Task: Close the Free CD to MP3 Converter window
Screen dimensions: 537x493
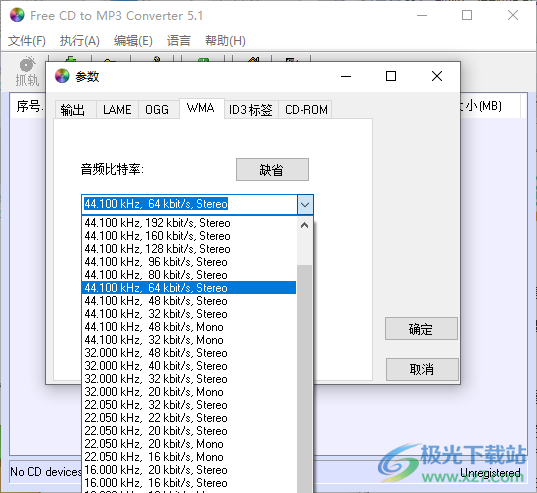Action: [513, 15]
